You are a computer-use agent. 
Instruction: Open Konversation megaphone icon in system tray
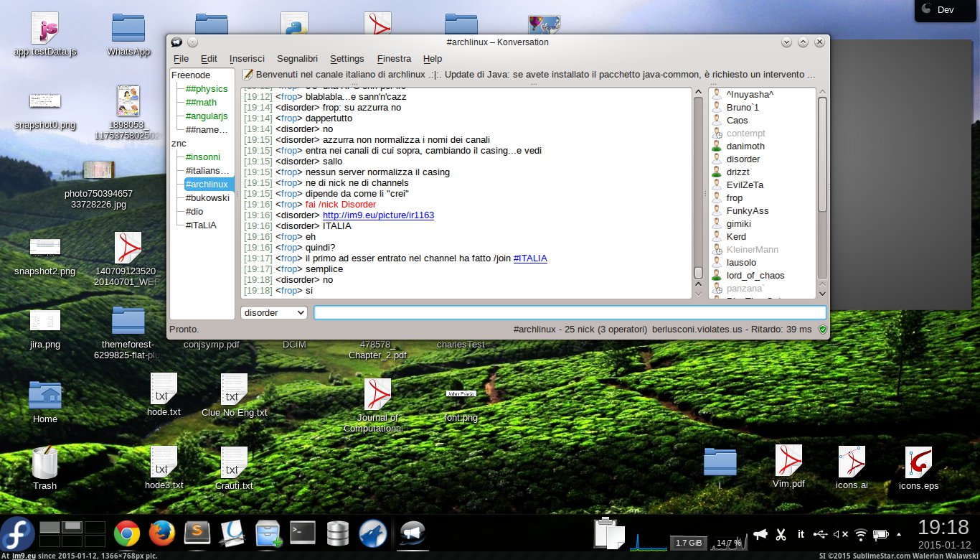pos(760,534)
